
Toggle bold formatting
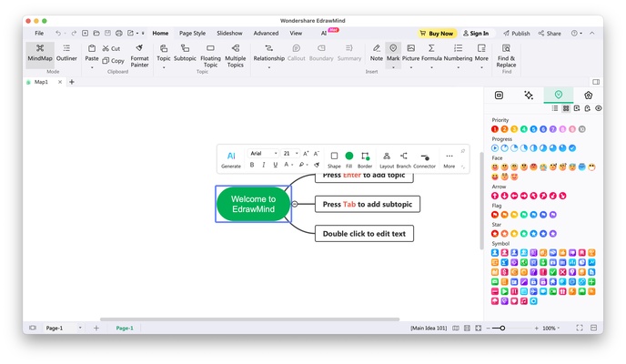252,165
